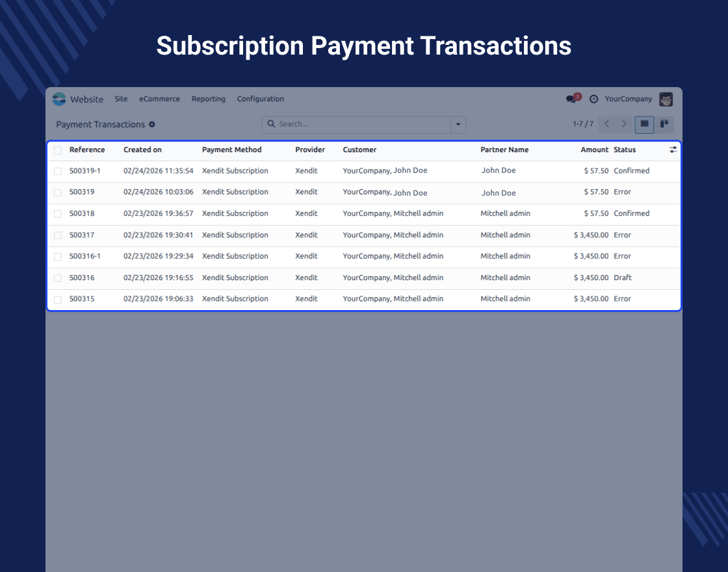Open the activities clock icon

[x=593, y=99]
